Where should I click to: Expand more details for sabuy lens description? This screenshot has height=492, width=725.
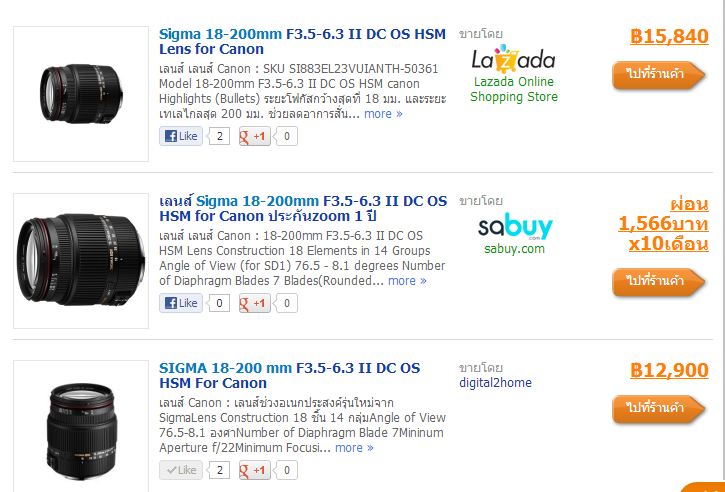click(407, 281)
